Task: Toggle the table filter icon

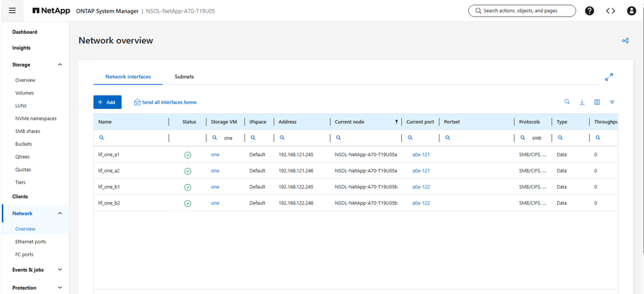Action: (612, 102)
